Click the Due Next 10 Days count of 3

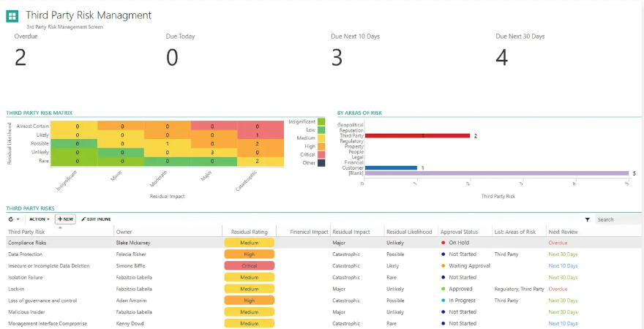coord(337,58)
